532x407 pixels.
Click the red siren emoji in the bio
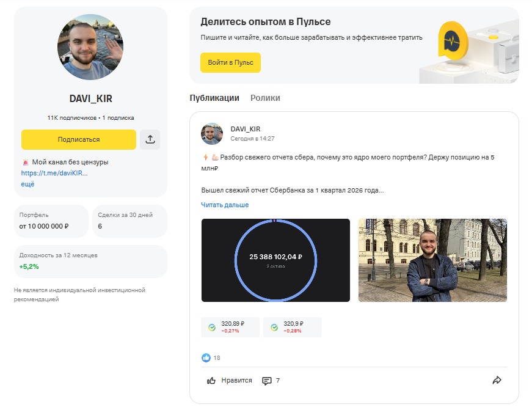click(26, 163)
